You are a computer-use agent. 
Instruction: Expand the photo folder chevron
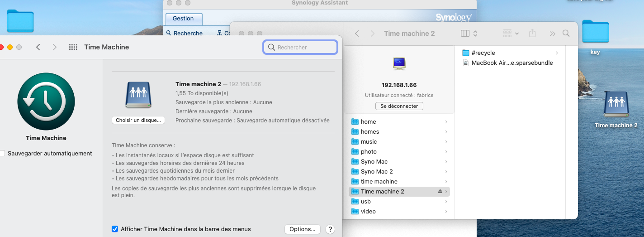[x=446, y=152]
